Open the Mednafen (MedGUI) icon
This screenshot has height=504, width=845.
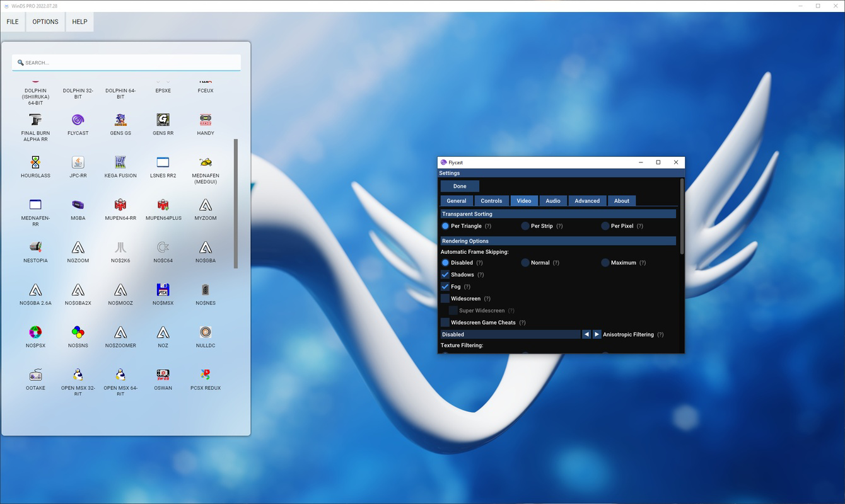click(x=206, y=162)
